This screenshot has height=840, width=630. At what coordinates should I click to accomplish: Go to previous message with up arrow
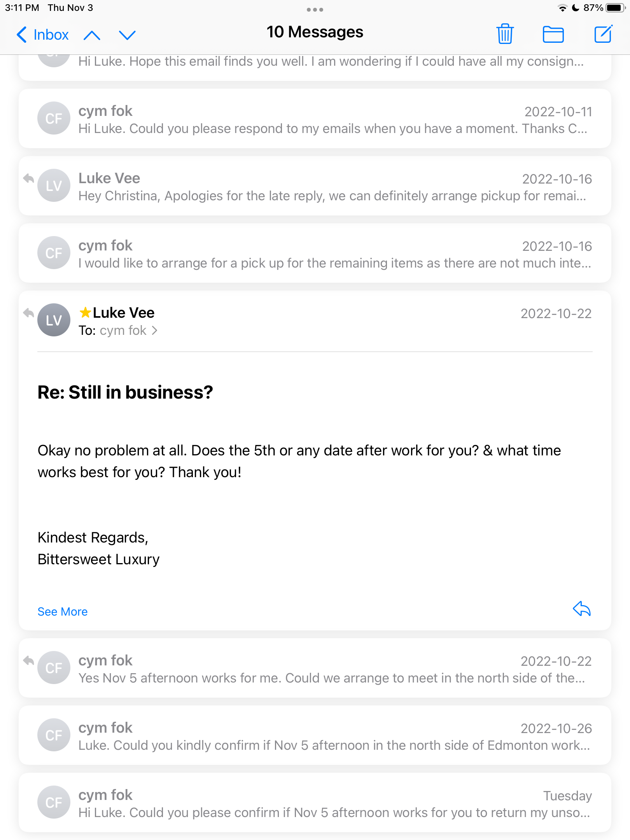(x=92, y=35)
